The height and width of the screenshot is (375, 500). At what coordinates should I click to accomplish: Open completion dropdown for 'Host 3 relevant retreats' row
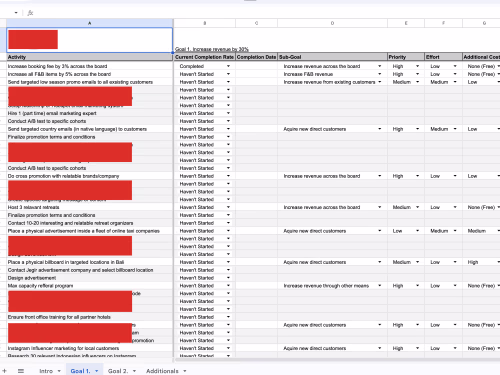tap(228, 207)
